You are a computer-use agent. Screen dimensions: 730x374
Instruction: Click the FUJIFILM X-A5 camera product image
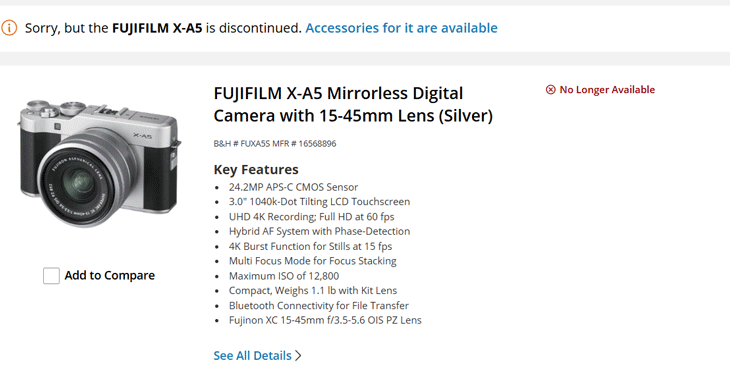(99, 163)
